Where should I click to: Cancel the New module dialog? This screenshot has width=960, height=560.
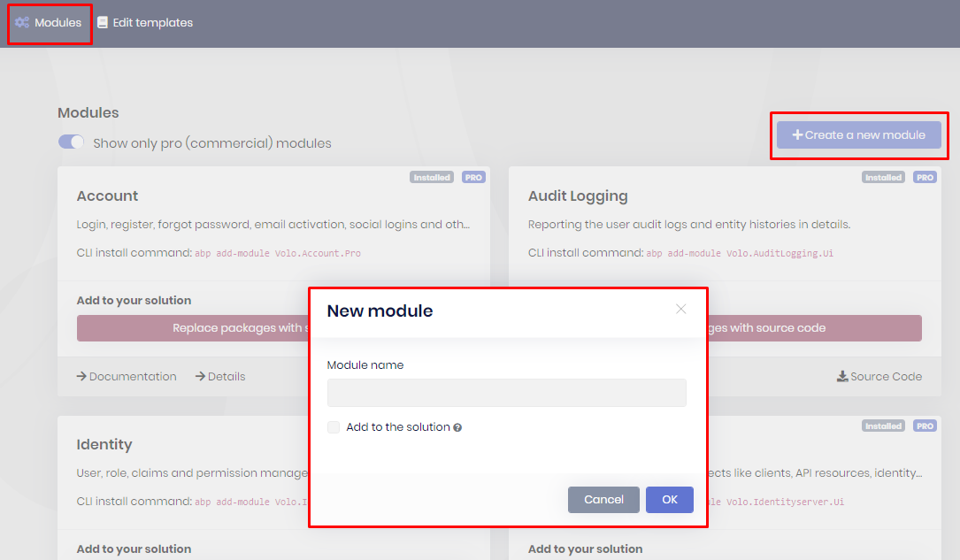pos(603,499)
